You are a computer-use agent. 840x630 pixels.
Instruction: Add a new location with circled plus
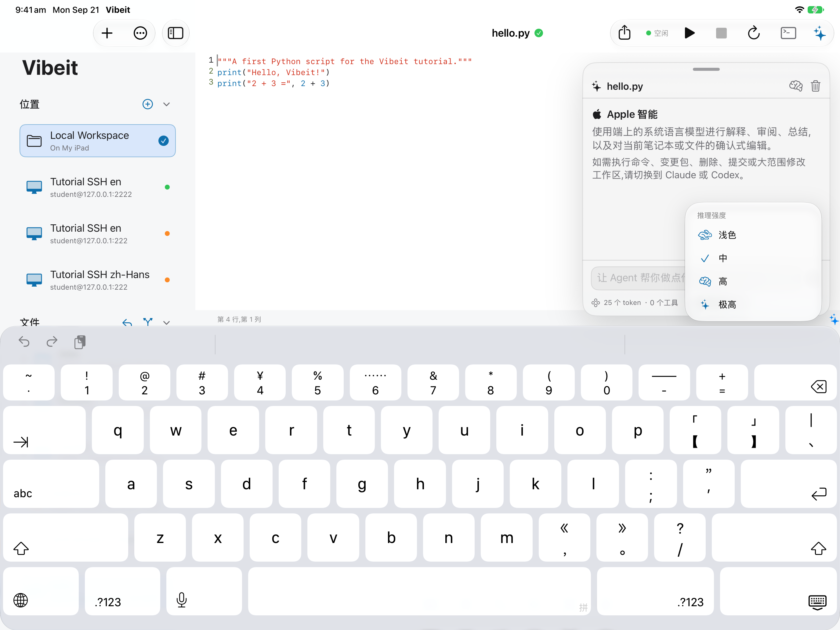(147, 104)
